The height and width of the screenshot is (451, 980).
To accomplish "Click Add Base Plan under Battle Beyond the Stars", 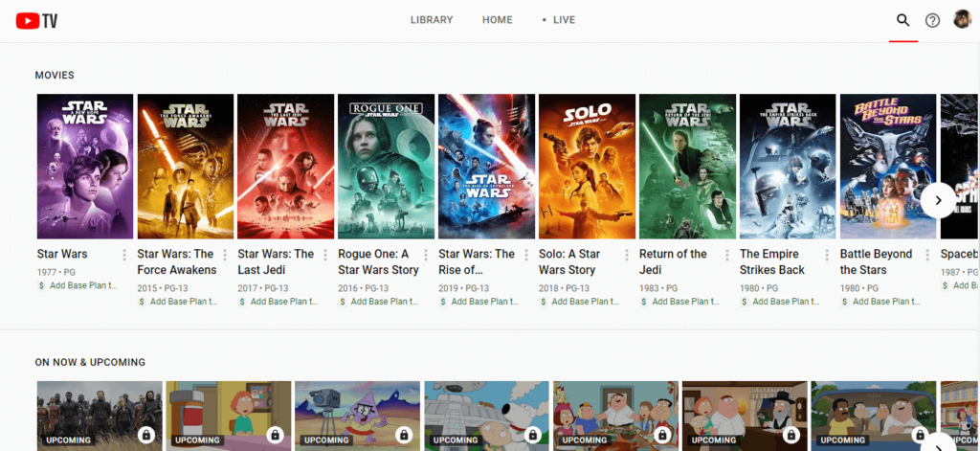I will click(887, 302).
